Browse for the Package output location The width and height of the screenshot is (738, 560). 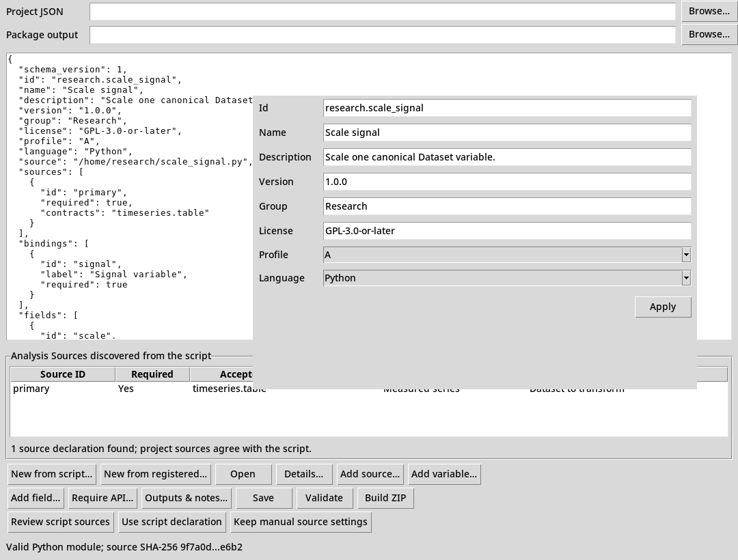[x=709, y=34]
